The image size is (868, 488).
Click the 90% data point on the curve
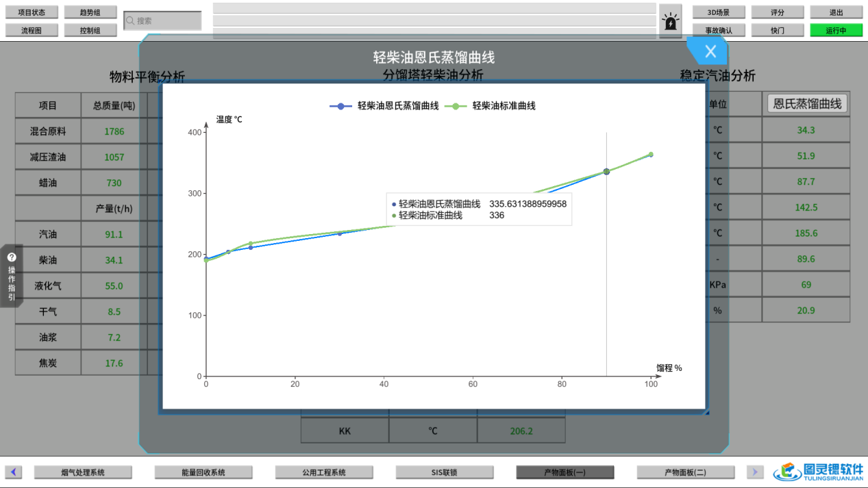pyautogui.click(x=606, y=172)
